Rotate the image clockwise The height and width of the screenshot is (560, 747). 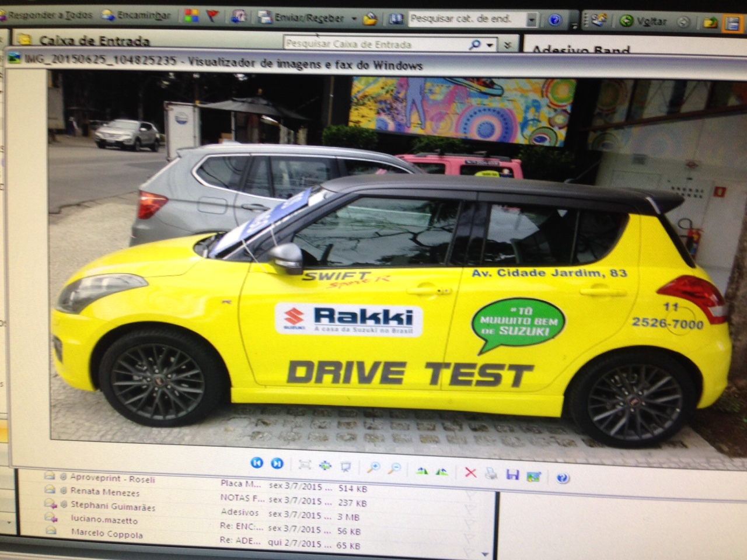422,470
